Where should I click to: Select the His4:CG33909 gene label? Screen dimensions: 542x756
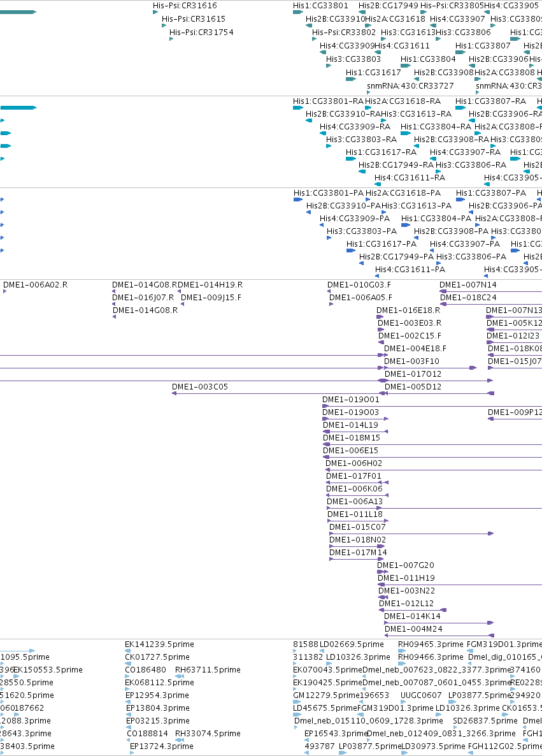347,46
